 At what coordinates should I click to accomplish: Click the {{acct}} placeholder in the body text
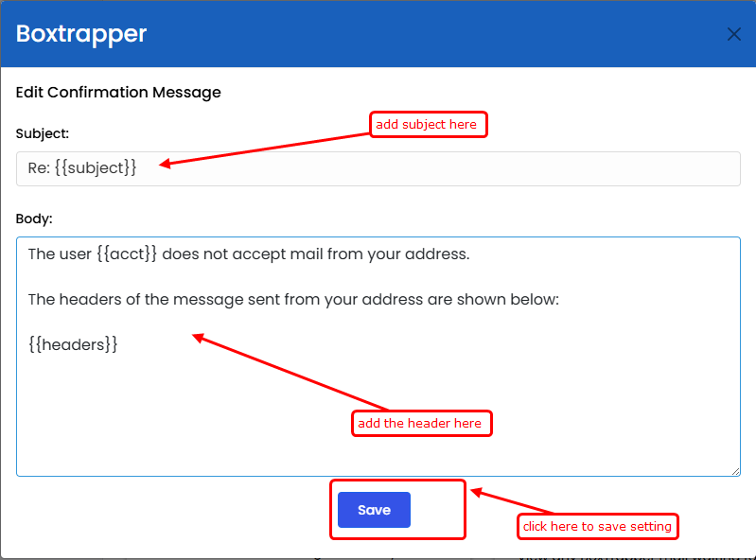127,254
